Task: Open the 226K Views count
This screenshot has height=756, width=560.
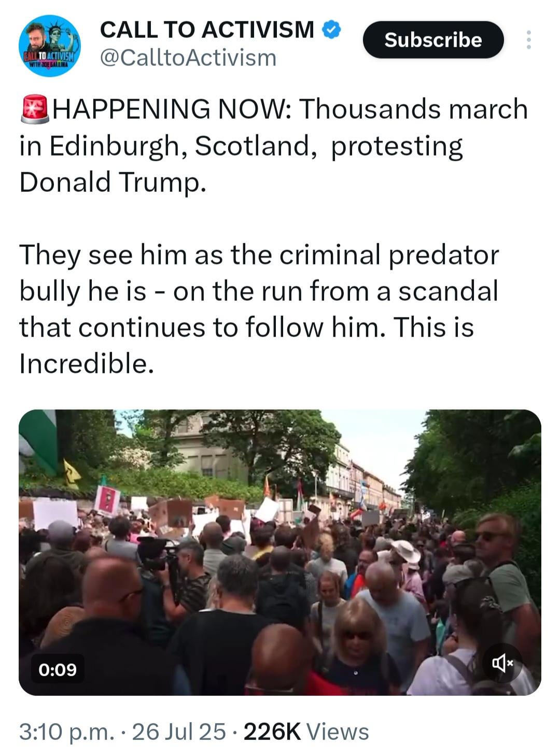Action: tap(306, 732)
